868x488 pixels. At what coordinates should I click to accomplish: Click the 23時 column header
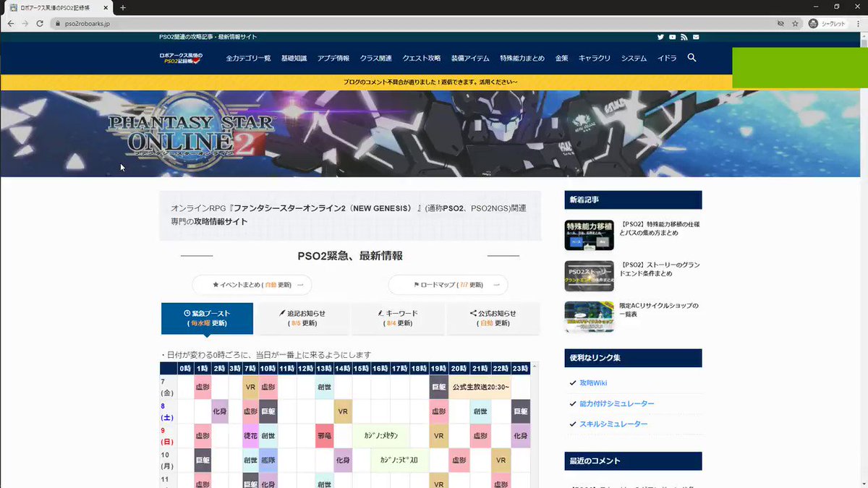[521, 369]
